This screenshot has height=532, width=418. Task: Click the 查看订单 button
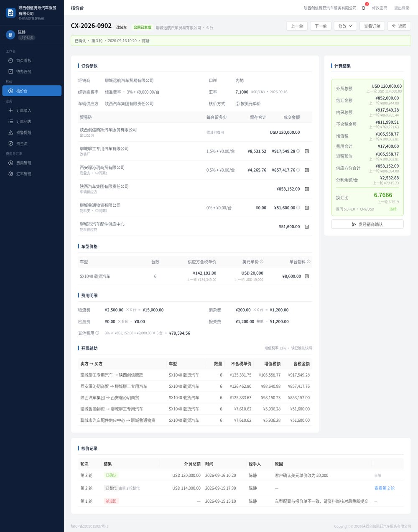(x=372, y=26)
